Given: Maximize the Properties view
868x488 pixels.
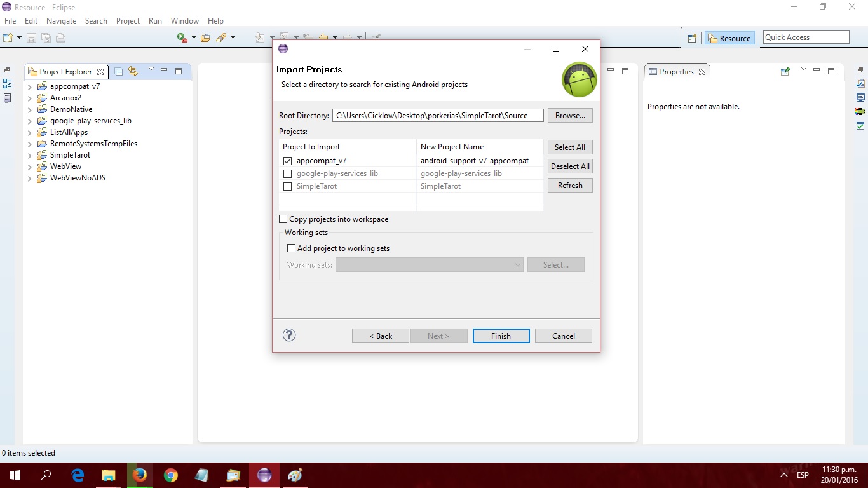Looking at the screenshot, I should [x=831, y=71].
